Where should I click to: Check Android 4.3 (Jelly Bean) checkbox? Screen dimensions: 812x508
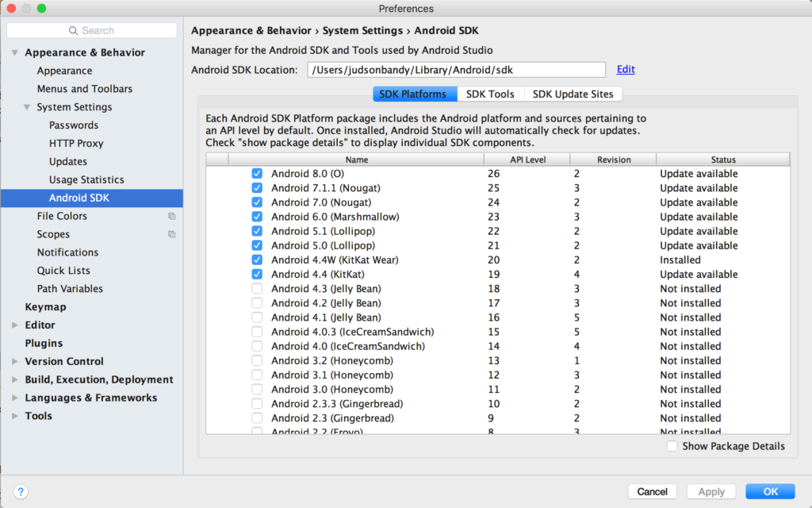click(x=257, y=289)
